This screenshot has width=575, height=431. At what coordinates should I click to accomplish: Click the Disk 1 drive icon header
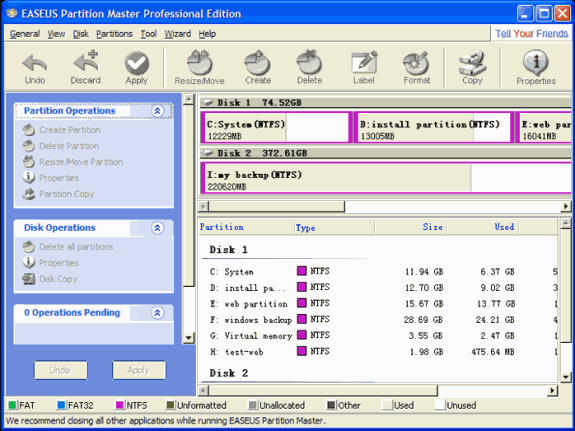tap(207, 102)
